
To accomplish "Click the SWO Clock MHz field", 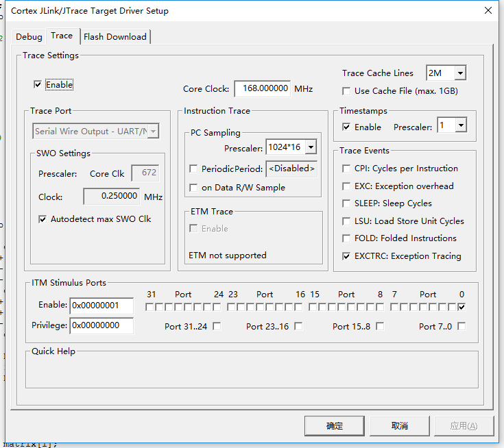I will click(112, 196).
